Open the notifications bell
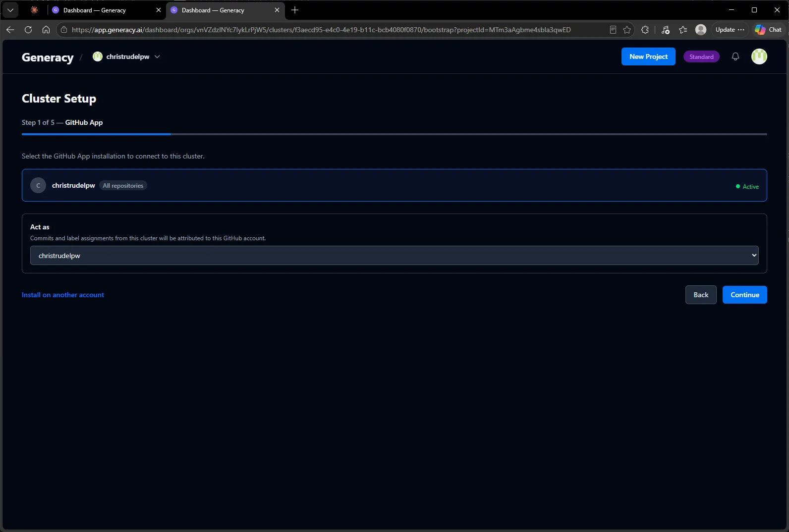789x532 pixels. [x=735, y=56]
